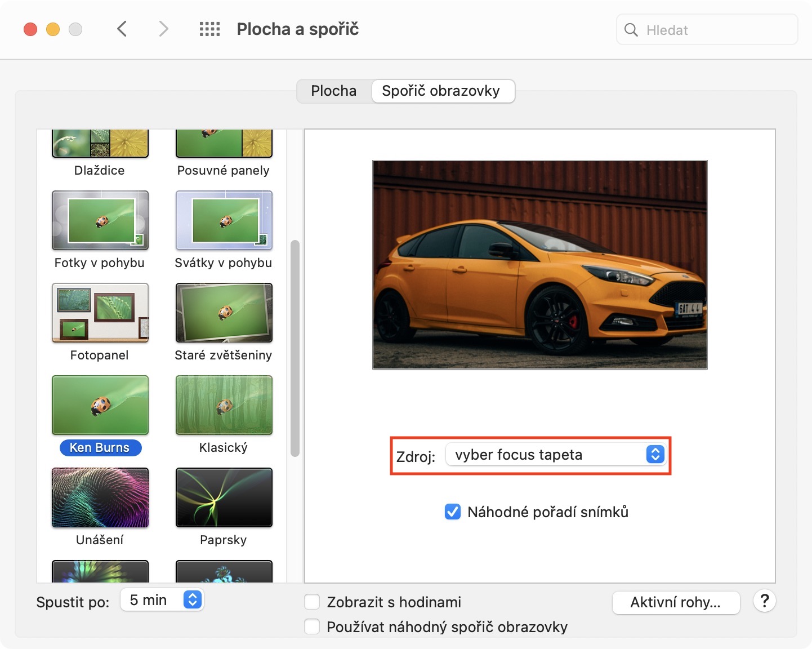Choose the Unášení colorful waves thumbnail

100,497
